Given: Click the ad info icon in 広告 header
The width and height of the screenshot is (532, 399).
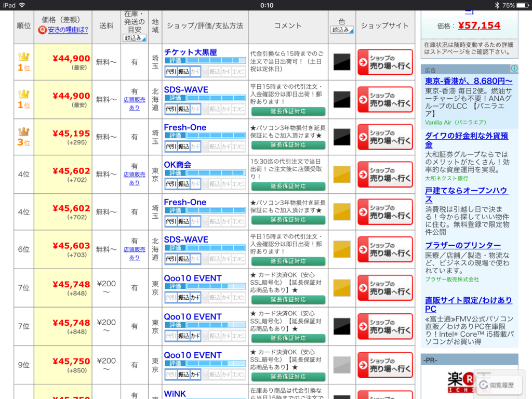Looking at the screenshot, I should (x=514, y=69).
